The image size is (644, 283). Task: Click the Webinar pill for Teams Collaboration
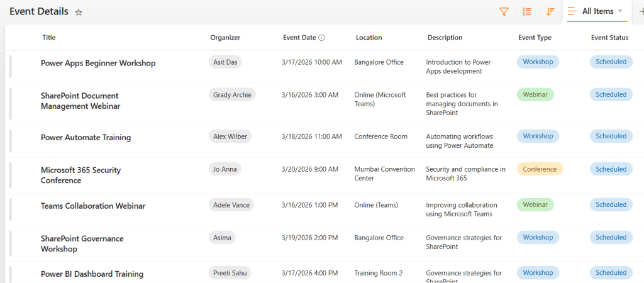(x=535, y=204)
